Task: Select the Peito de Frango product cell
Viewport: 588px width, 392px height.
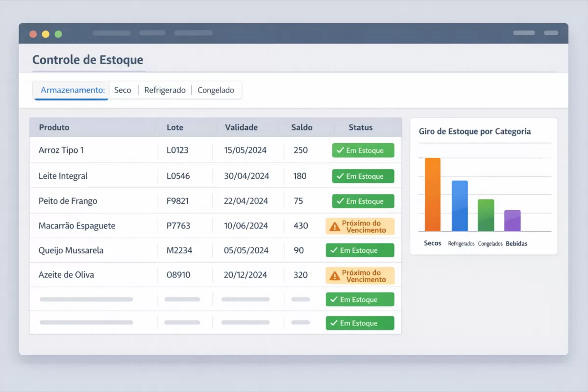Action: click(68, 201)
